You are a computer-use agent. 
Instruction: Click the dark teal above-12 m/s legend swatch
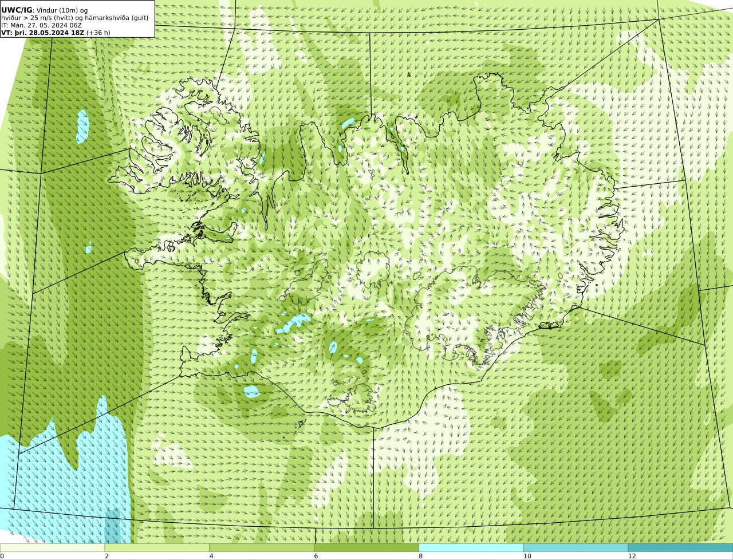(680, 547)
